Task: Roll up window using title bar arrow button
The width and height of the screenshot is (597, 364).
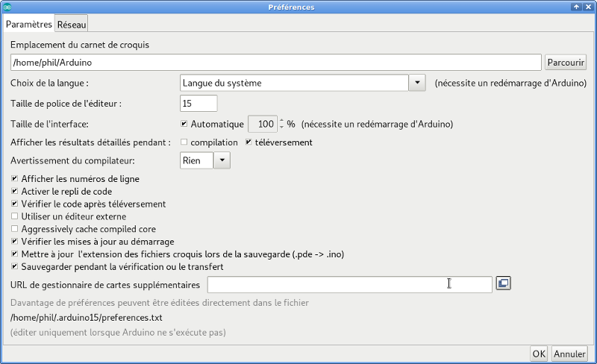Action: coord(576,7)
